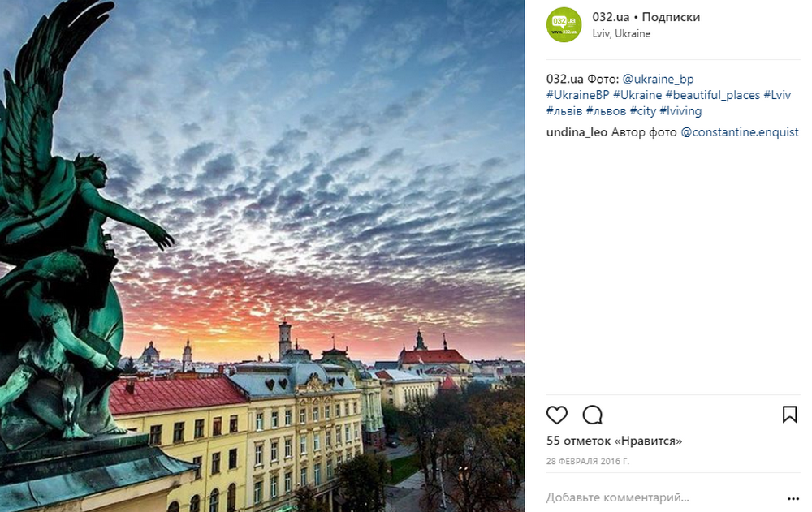Visit the @ukraine_bp mention
The width and height of the screenshot is (812, 512).
pos(658,80)
